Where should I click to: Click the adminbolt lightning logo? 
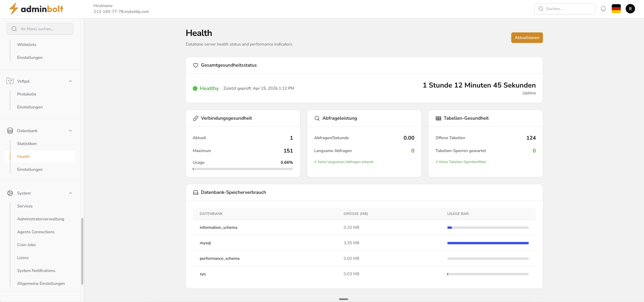tap(14, 9)
